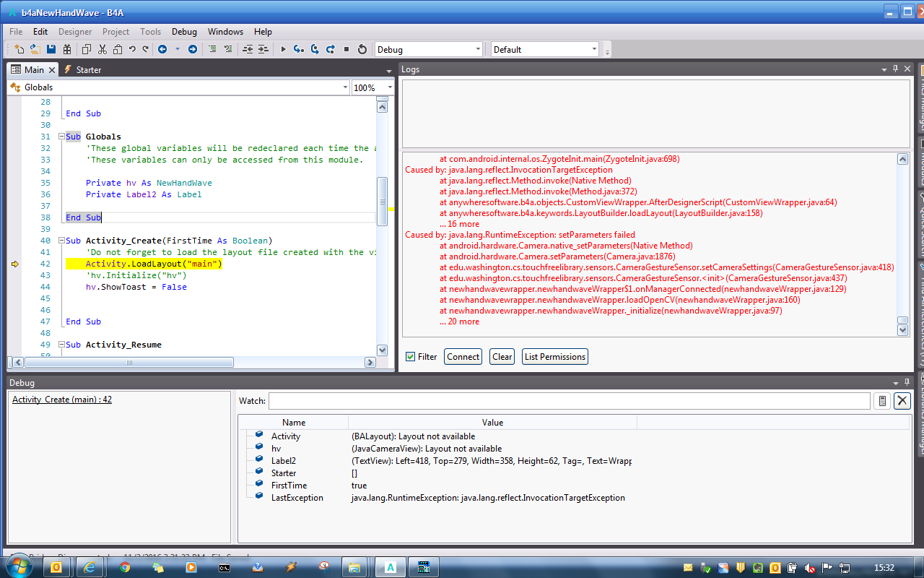Click the Undo icon in the toolbar

pos(132,49)
